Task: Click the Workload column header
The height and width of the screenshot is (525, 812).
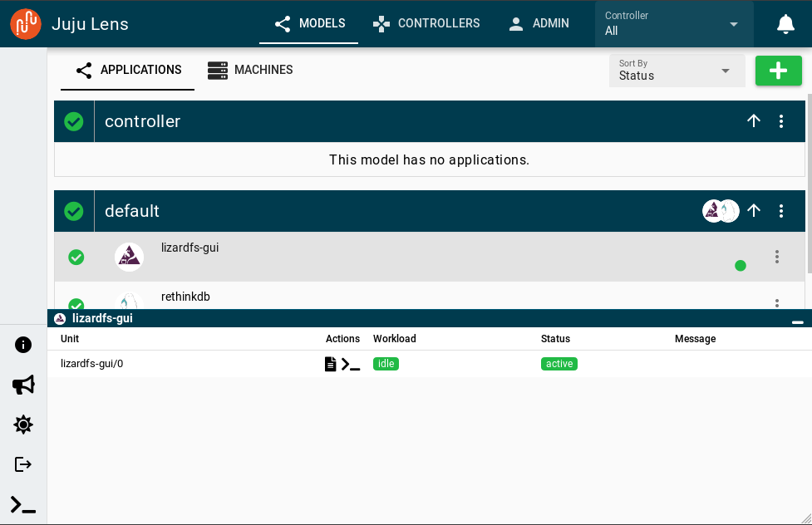Action: [395, 339]
